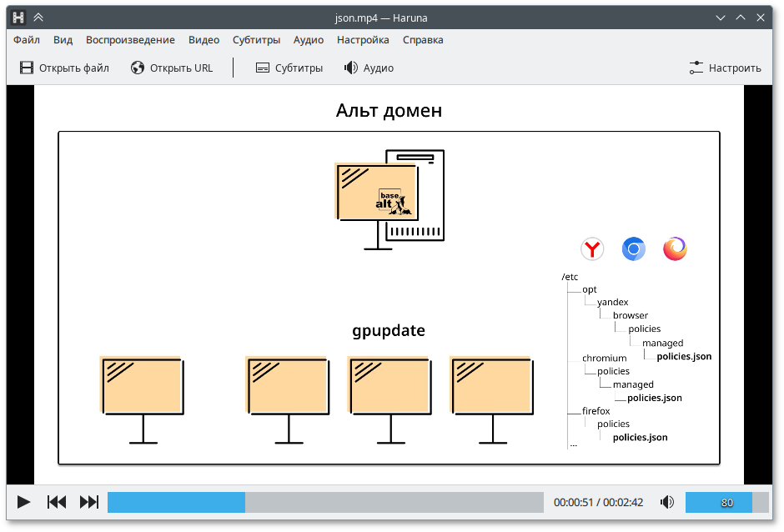Skip to the next track
The height and width of the screenshot is (532, 784).
coord(89,502)
